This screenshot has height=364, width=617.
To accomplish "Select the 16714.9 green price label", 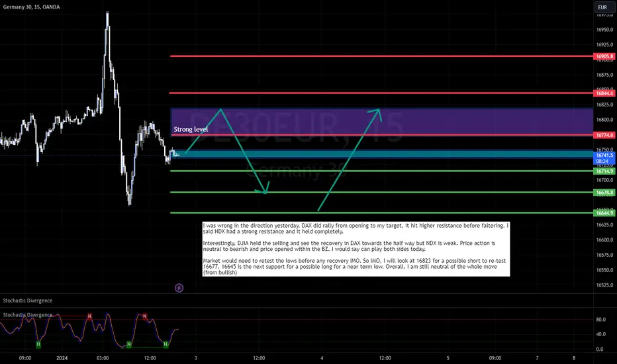I will coord(604,171).
